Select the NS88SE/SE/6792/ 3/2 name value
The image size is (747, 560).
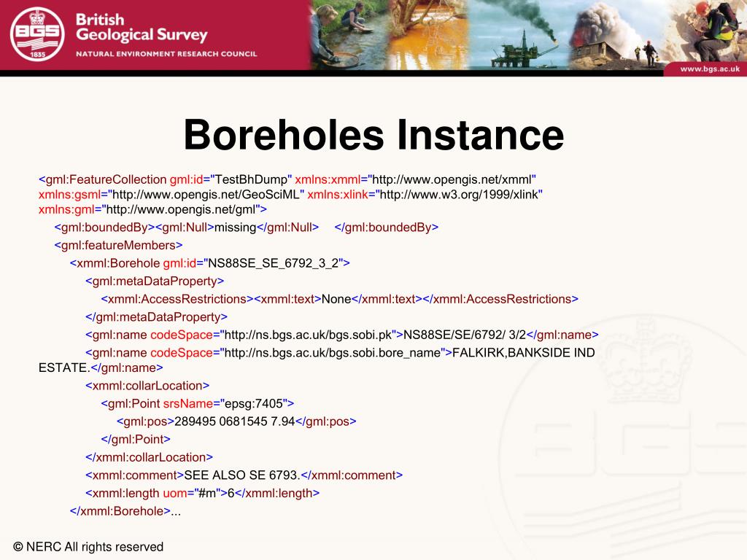[x=465, y=335]
